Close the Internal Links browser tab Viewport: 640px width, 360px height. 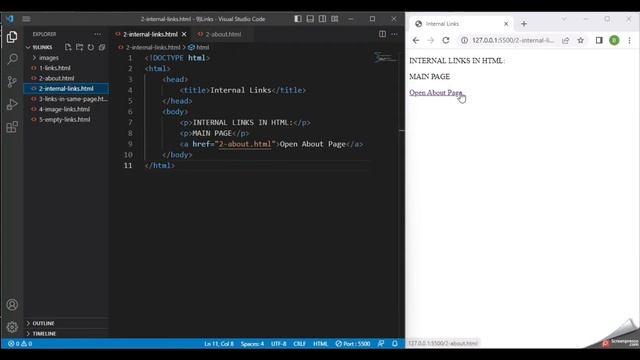506,24
